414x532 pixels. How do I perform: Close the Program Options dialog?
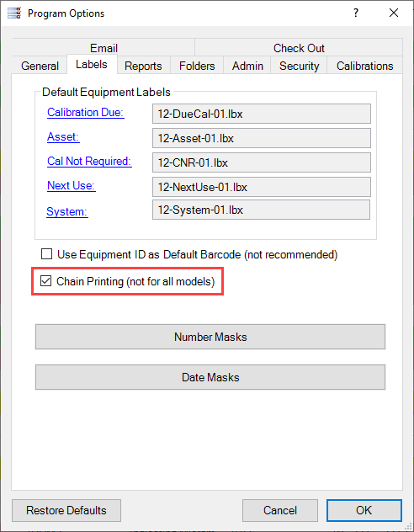point(394,13)
